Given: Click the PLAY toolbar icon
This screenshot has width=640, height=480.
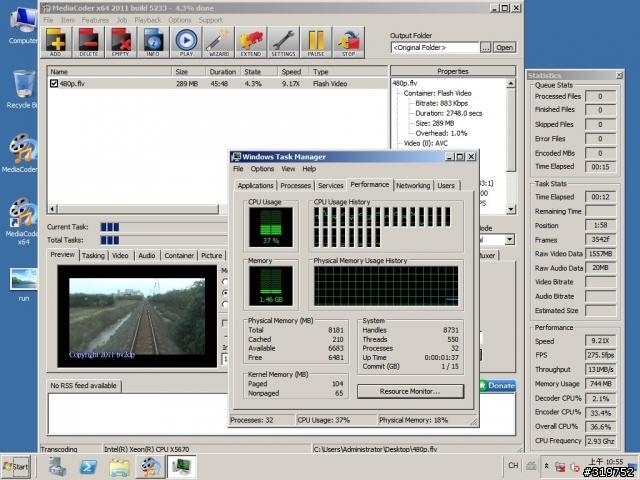Looking at the screenshot, I should point(186,42).
